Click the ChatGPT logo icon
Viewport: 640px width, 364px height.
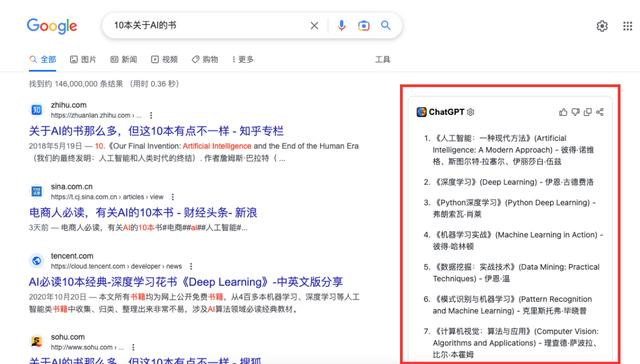click(x=422, y=112)
